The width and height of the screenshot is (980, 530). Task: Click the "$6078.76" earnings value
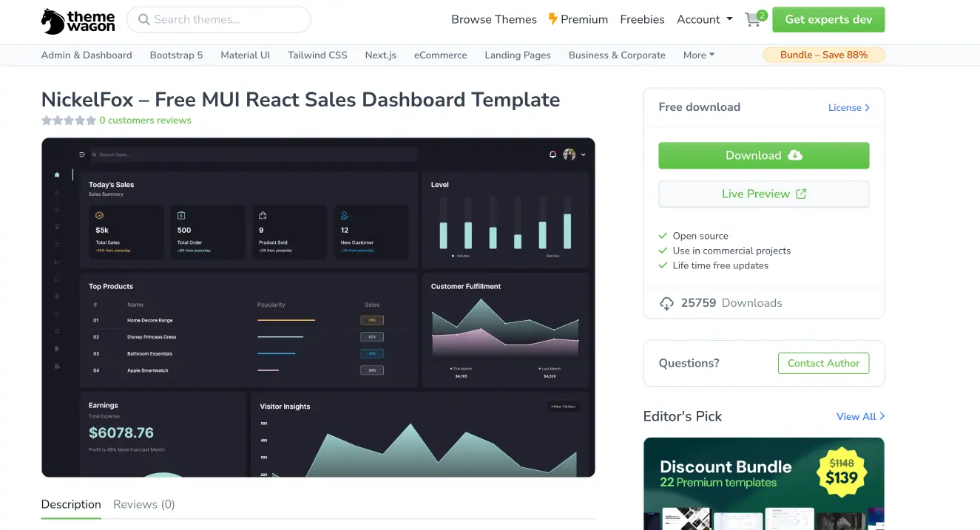tap(121, 432)
